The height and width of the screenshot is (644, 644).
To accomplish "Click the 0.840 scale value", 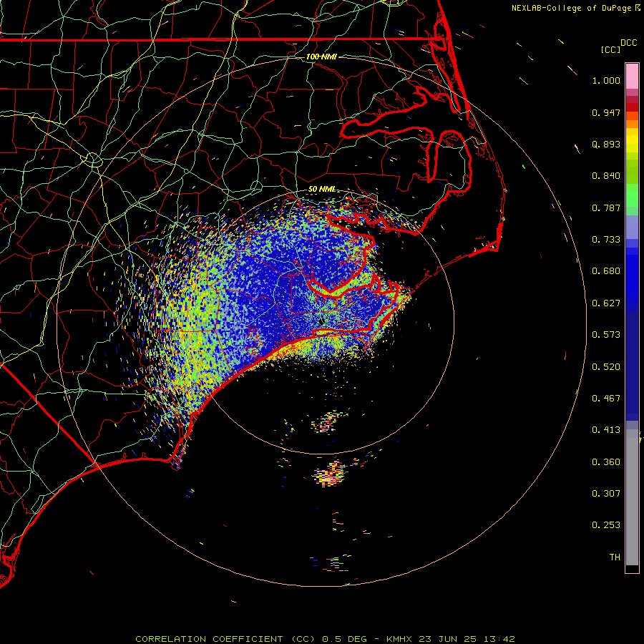I will click(606, 176).
